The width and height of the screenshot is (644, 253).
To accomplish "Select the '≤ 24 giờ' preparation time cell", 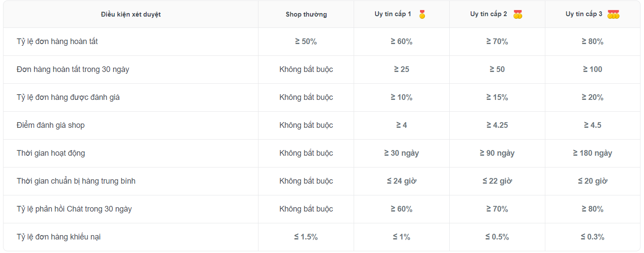I will pos(402,181).
